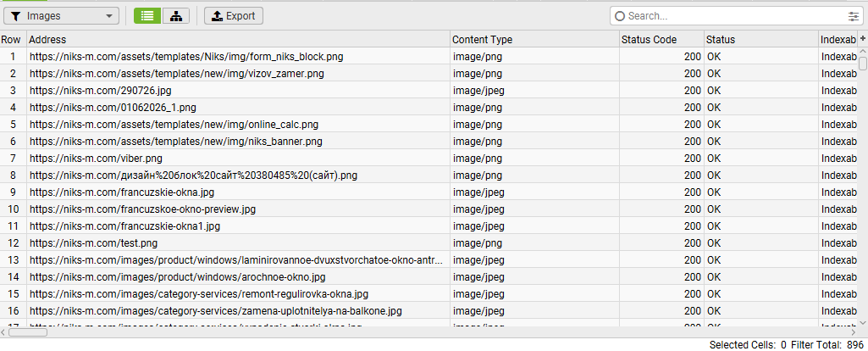
Task: Click the Row column header
Action: (x=11, y=39)
